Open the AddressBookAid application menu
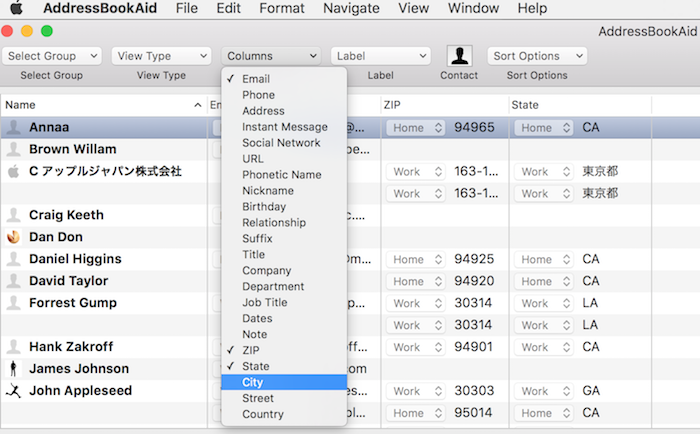 100,8
